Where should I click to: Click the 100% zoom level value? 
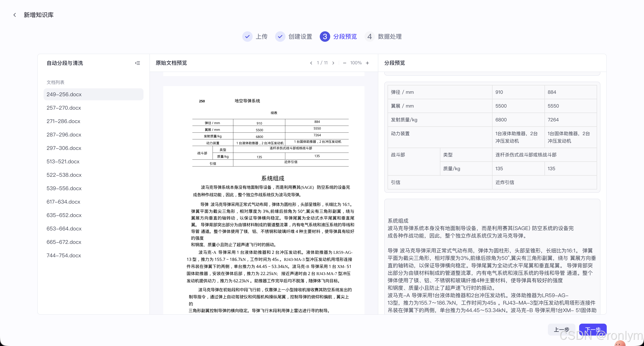[356, 63]
